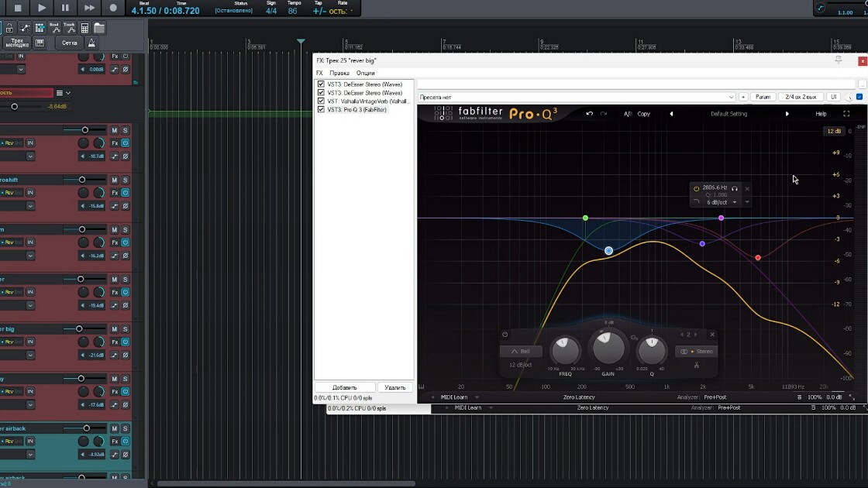The height and width of the screenshot is (488, 868).
Task: Toggle the second DeEsser Stereo checkbox
Action: [321, 93]
